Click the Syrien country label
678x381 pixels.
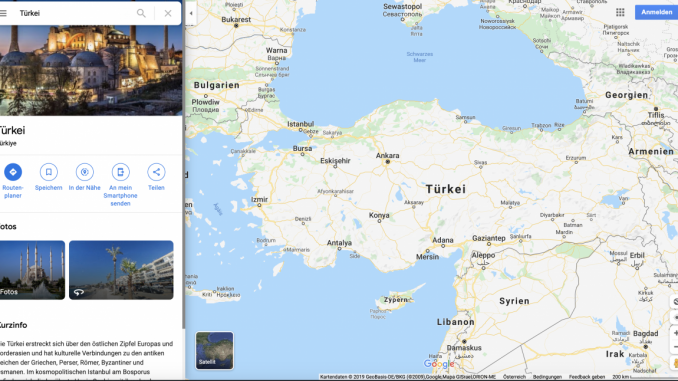(514, 301)
